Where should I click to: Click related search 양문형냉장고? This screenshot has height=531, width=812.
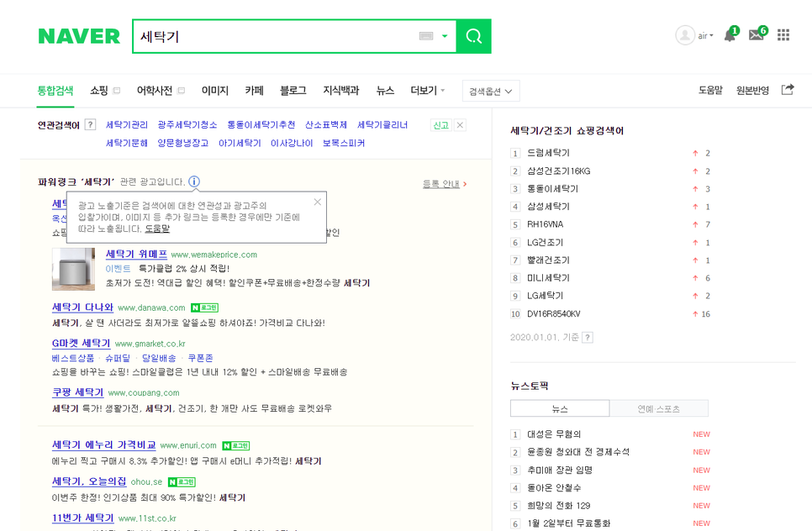182,143
